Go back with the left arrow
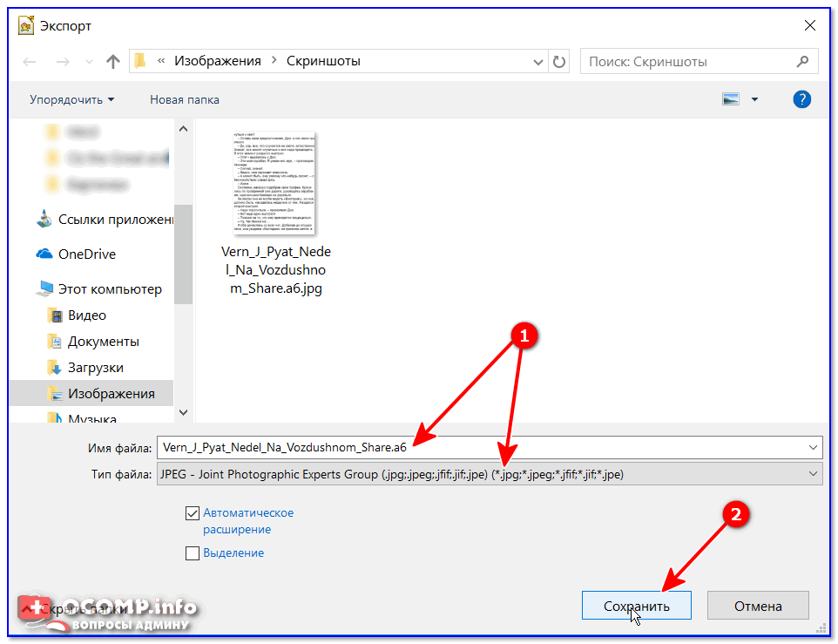The image size is (838, 644). pyautogui.click(x=30, y=62)
